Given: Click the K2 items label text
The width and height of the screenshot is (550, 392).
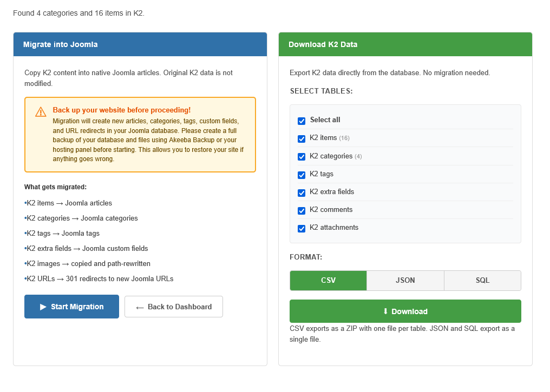Looking at the screenshot, I should [x=323, y=138].
